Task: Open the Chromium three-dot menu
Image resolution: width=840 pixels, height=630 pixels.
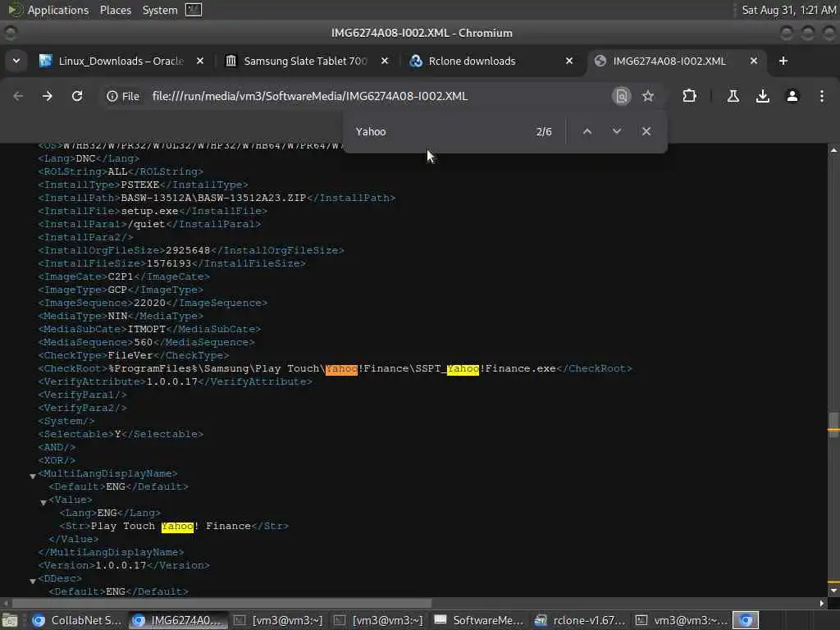Action: coord(822,96)
